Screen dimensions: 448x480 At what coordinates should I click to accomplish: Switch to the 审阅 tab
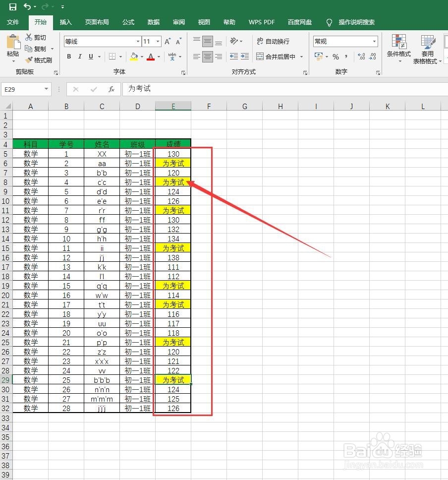coord(179,22)
